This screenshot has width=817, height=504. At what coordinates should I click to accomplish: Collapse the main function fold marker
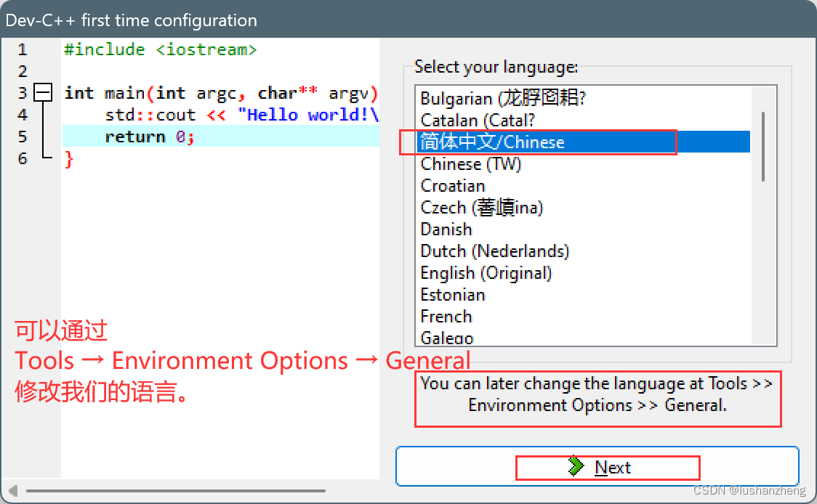43,93
